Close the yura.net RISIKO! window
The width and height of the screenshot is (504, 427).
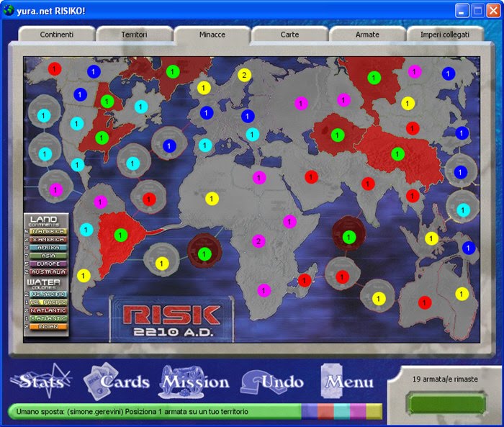tap(493, 11)
